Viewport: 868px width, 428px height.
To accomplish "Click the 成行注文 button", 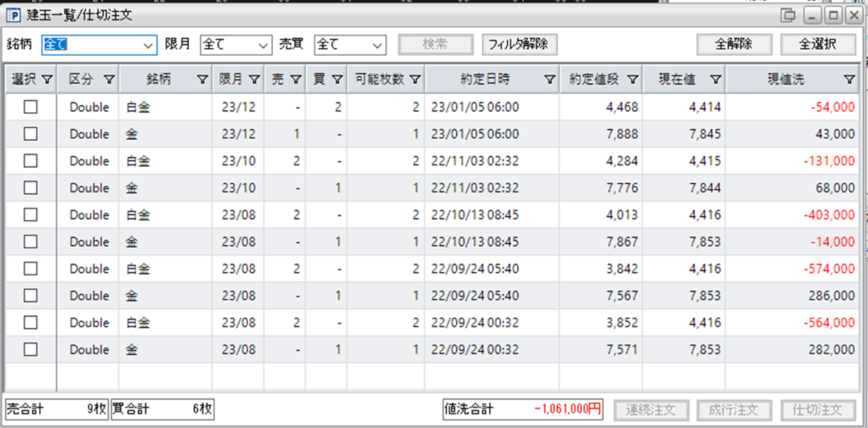I will click(x=734, y=410).
